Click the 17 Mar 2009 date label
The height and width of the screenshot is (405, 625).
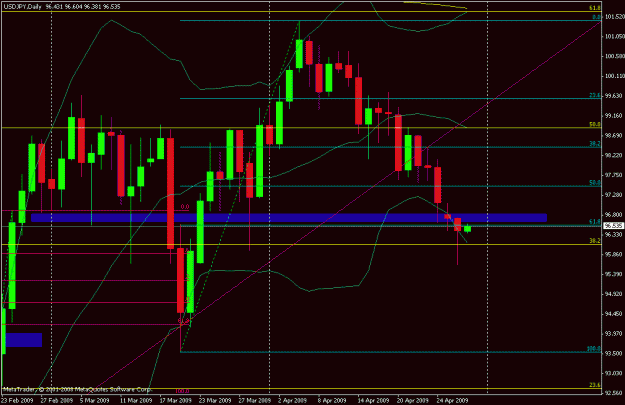tap(176, 400)
